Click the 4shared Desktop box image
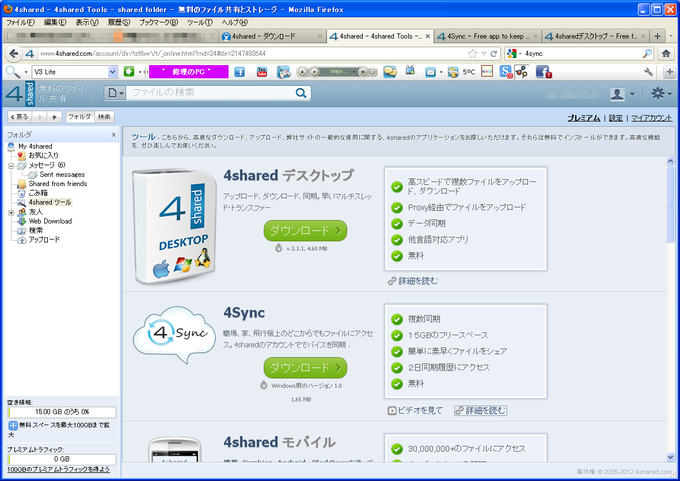This screenshot has width=680, height=481. pyautogui.click(x=175, y=226)
